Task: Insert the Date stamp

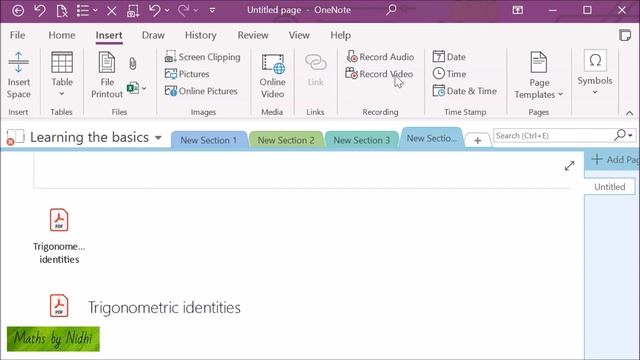Action: [449, 57]
